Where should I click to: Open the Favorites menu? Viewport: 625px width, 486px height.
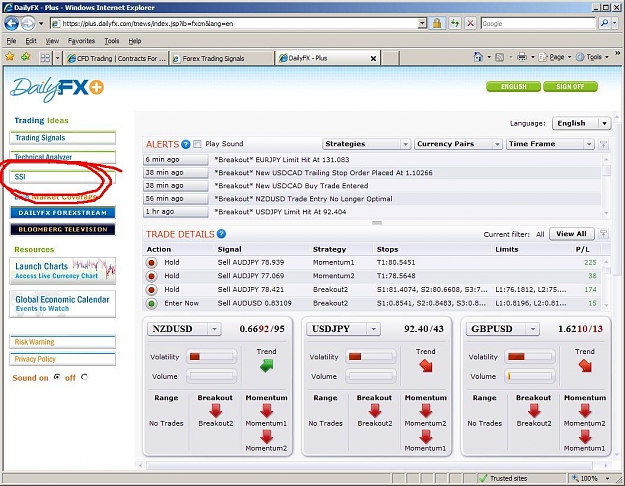click(81, 41)
